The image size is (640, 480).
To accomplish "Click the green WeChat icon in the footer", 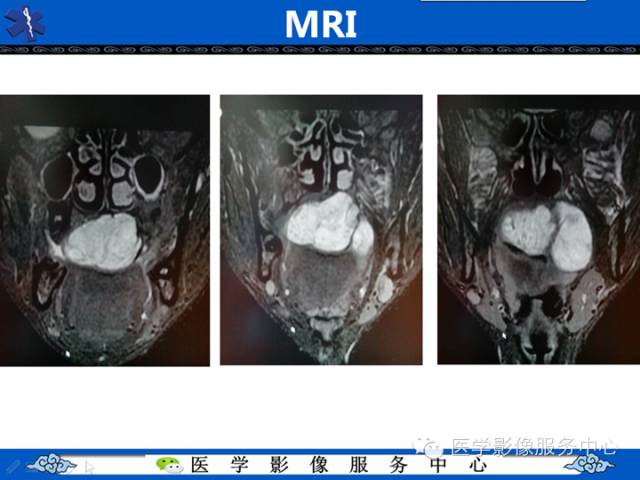I will click(x=169, y=465).
